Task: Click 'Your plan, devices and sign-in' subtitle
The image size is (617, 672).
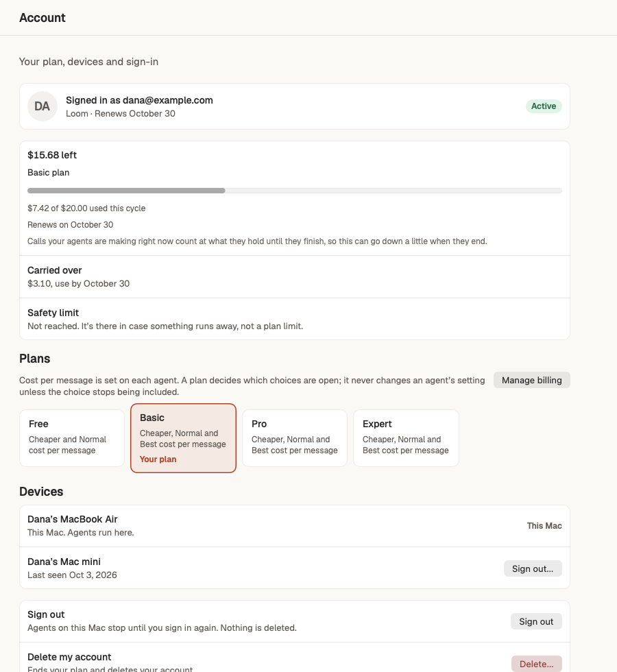Action: click(x=88, y=62)
